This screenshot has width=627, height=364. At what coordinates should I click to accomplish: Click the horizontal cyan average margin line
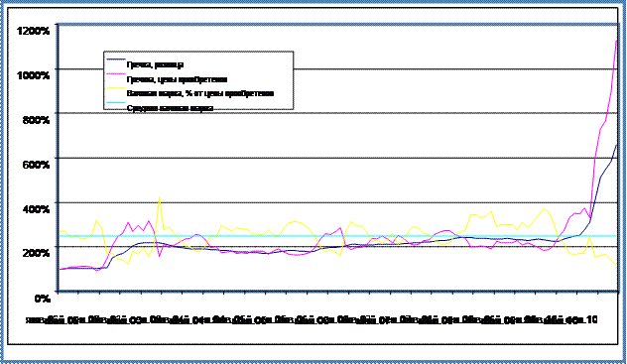(338, 236)
